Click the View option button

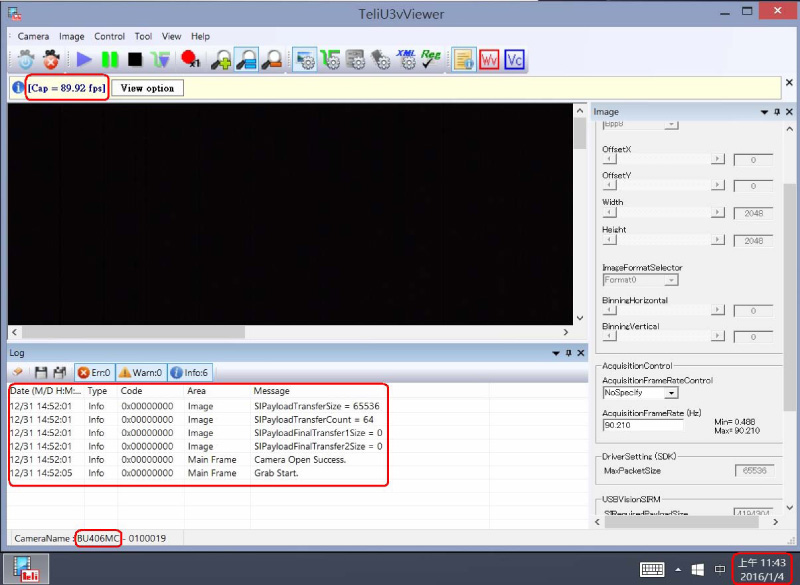pyautogui.click(x=147, y=88)
